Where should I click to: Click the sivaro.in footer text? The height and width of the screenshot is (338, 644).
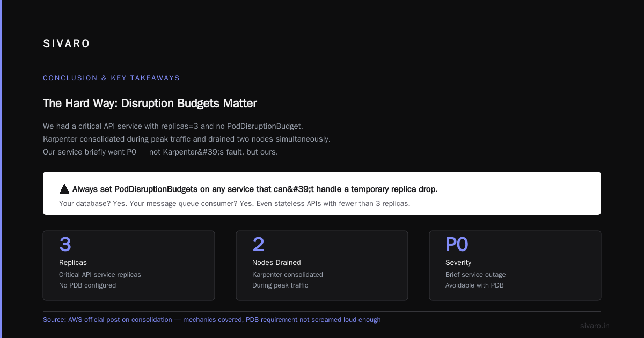[x=595, y=326]
